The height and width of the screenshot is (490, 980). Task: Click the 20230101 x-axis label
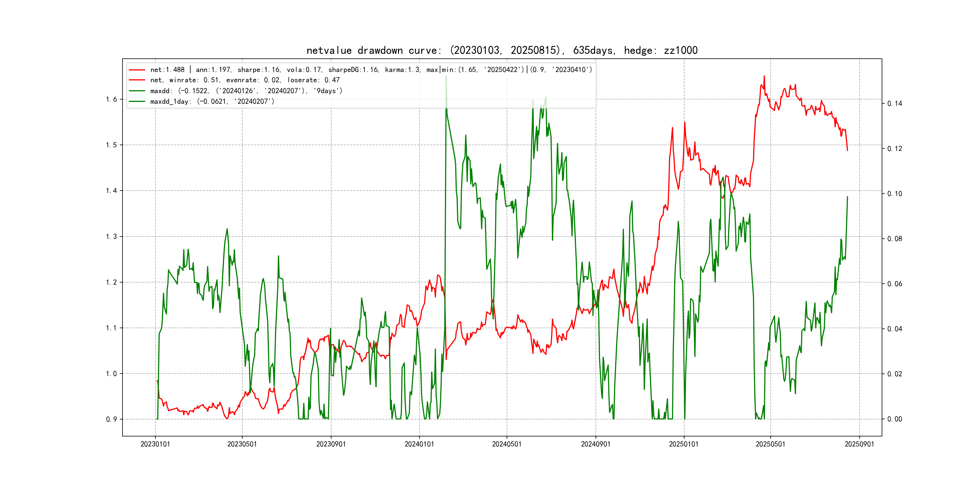(x=155, y=444)
